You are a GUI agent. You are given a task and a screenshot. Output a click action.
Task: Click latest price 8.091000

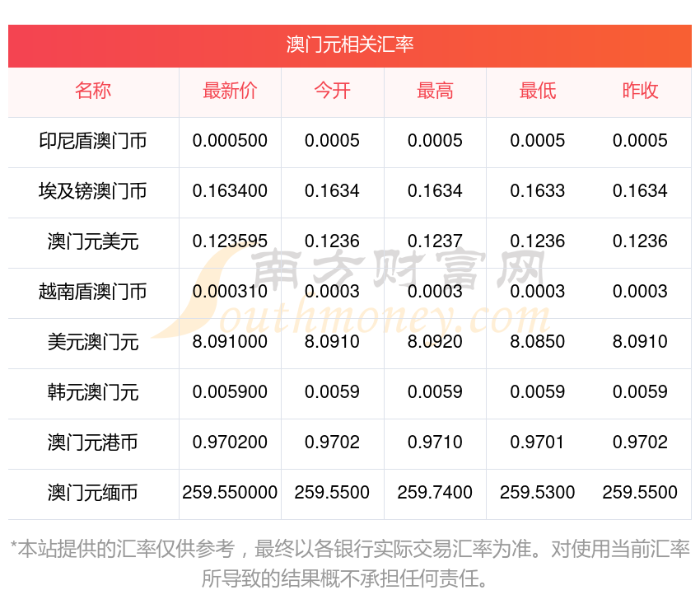(230, 342)
